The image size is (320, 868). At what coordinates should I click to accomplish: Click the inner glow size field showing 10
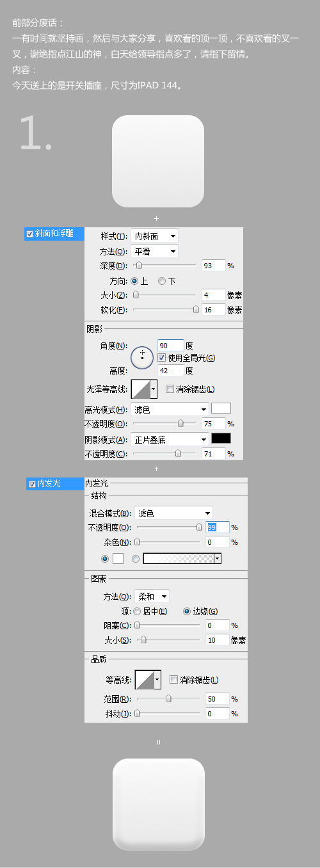[218, 639]
